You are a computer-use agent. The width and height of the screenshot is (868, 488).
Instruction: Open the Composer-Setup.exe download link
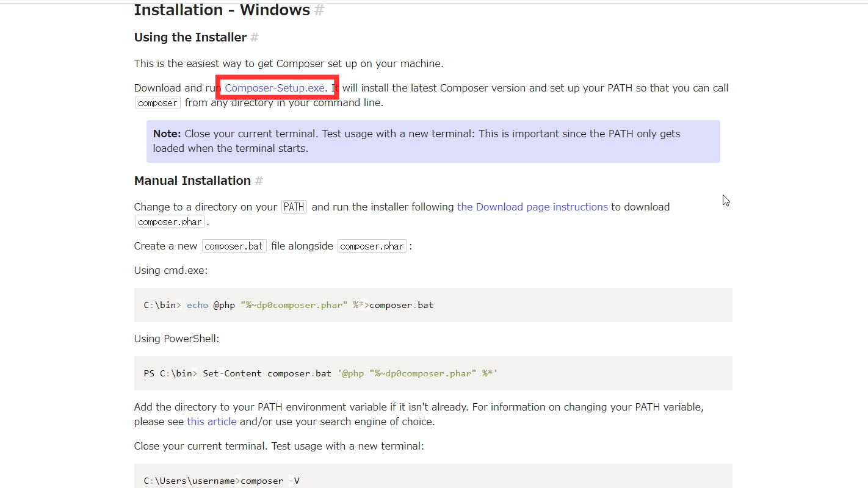click(275, 88)
